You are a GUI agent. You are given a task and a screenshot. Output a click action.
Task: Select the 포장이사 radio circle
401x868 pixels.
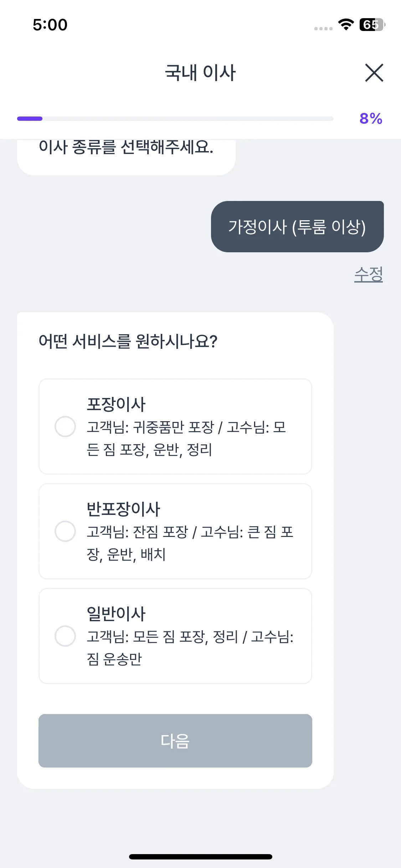(x=65, y=427)
